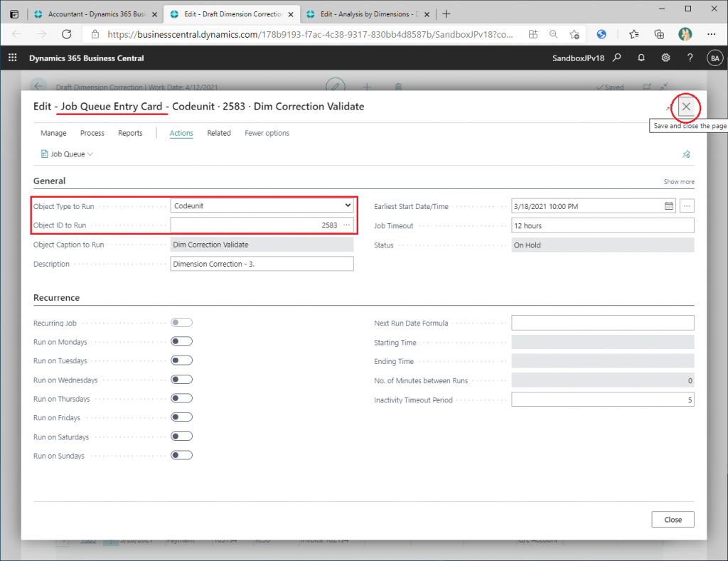728x561 pixels.
Task: Click the browser apps grid icon in address bar
Action: (x=533, y=34)
